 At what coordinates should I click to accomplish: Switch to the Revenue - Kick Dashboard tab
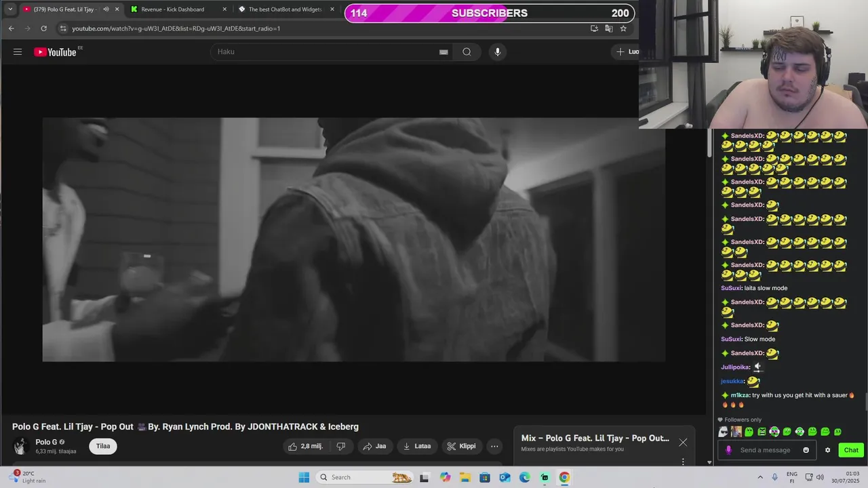click(x=172, y=9)
